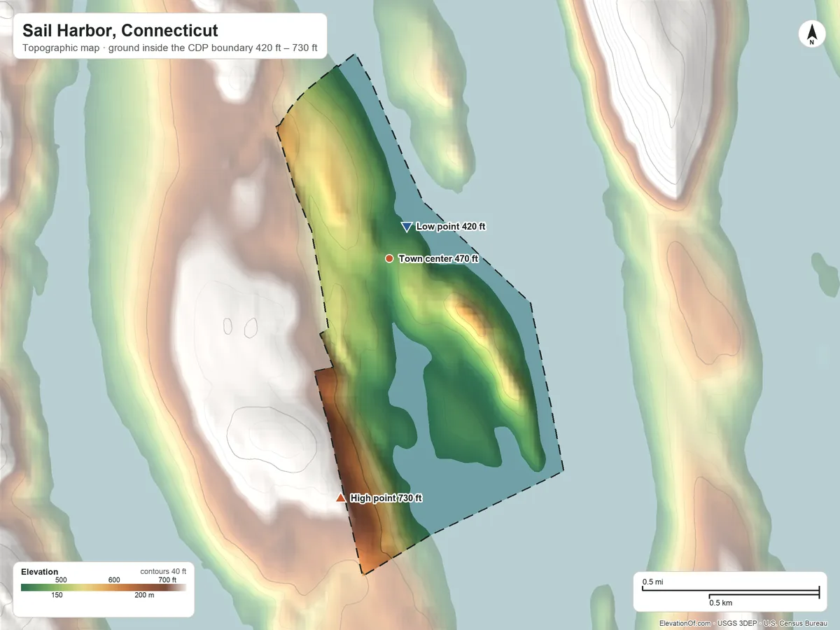Click the orange high point triangle marker

[x=341, y=498]
